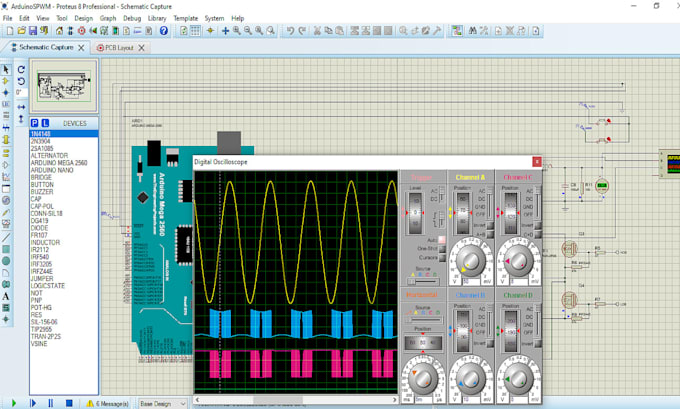Step the simulation forward one frame

(33, 403)
